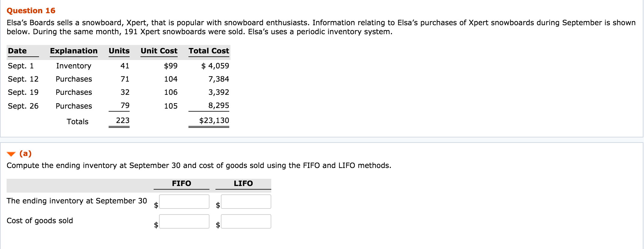Click the LIFO column header

(x=243, y=183)
